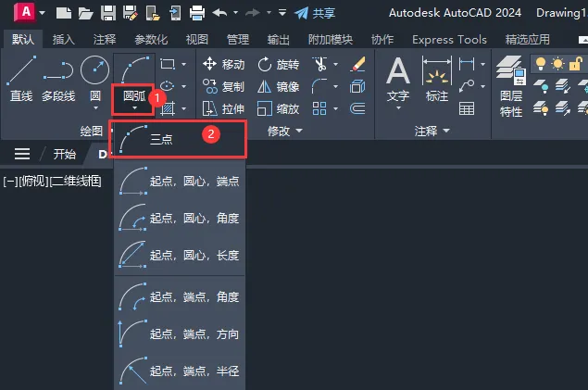The width and height of the screenshot is (588, 390).
Task: Click the 旋转 rotate tool
Action: pyautogui.click(x=278, y=65)
